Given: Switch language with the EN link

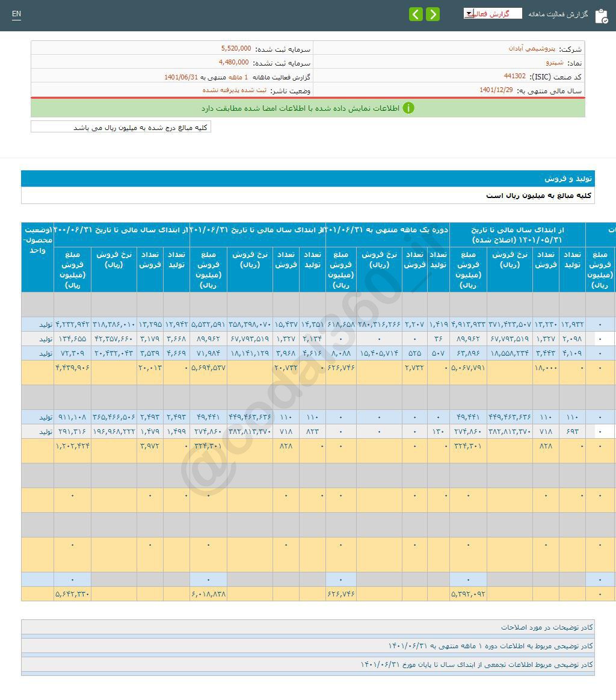Looking at the screenshot, I should pyautogui.click(x=16, y=14).
